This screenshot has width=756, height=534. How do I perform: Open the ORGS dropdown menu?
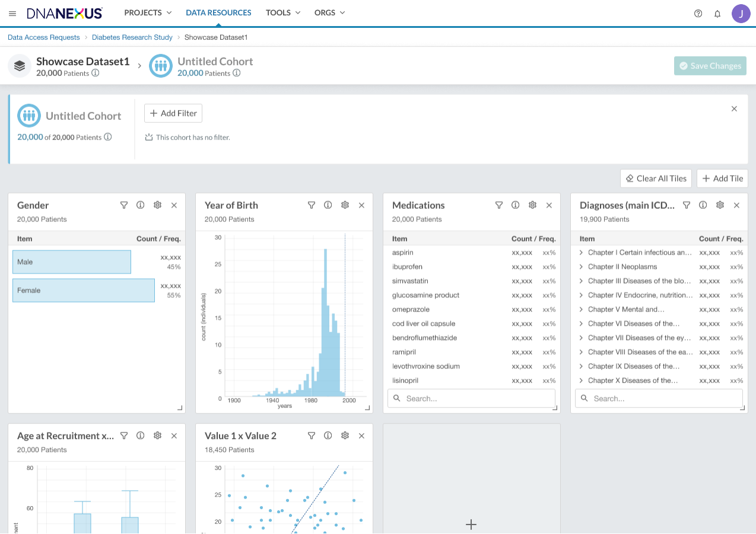click(330, 12)
